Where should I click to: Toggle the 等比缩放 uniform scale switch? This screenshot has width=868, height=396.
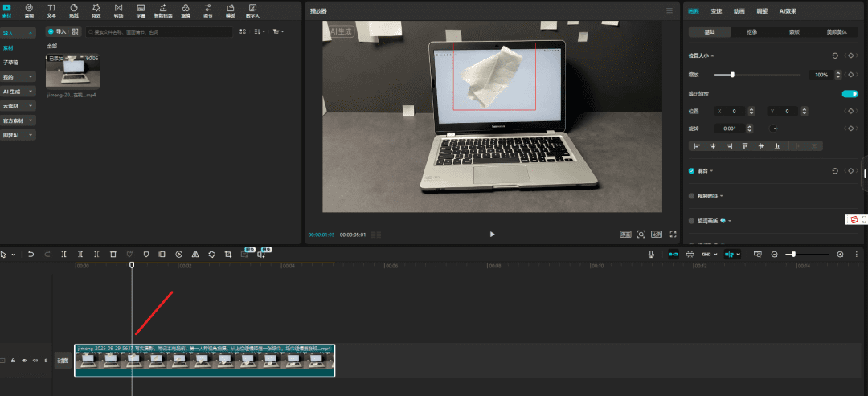849,93
